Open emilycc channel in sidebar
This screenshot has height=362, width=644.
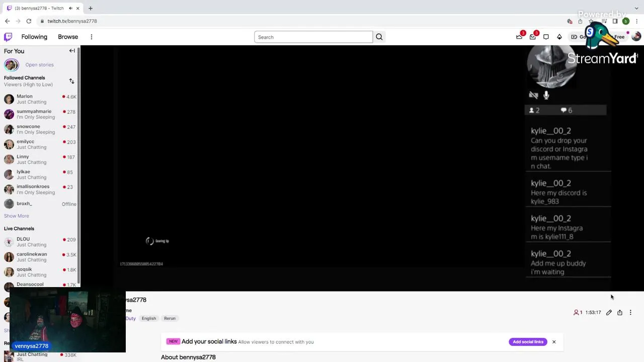tap(40, 144)
